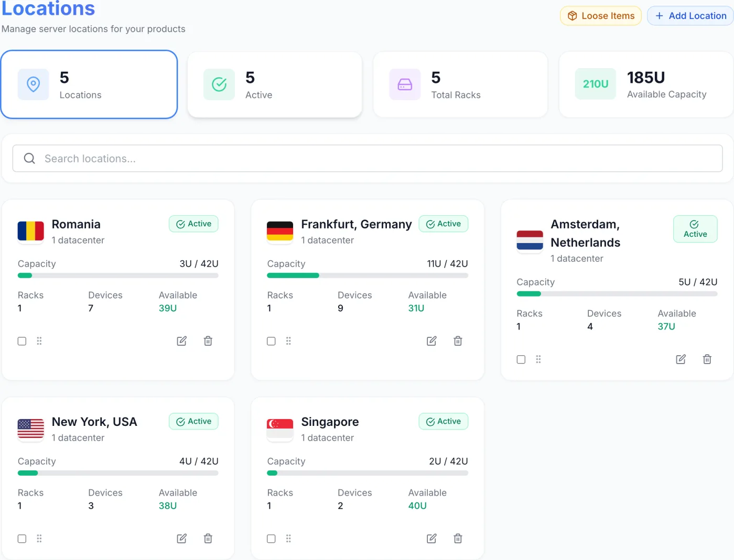Click Amsterdam card drag handle
Image resolution: width=734 pixels, height=560 pixels.
click(538, 359)
